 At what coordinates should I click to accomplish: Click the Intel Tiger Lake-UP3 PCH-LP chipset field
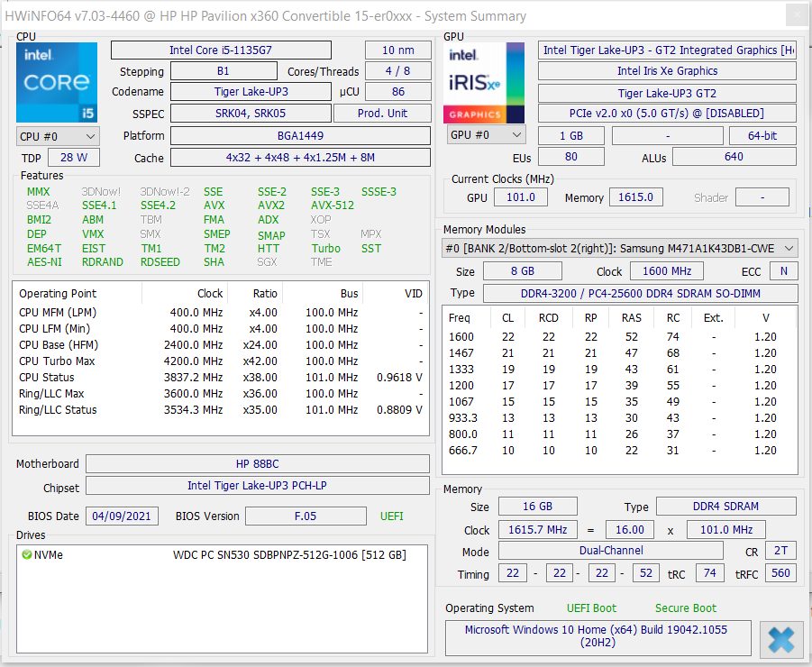(x=258, y=485)
